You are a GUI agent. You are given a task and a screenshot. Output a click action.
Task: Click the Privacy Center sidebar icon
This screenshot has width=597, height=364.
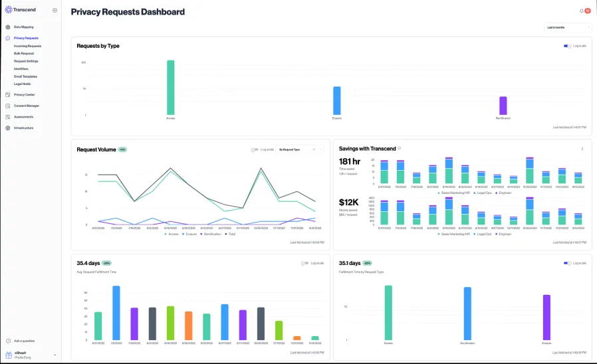point(7,95)
